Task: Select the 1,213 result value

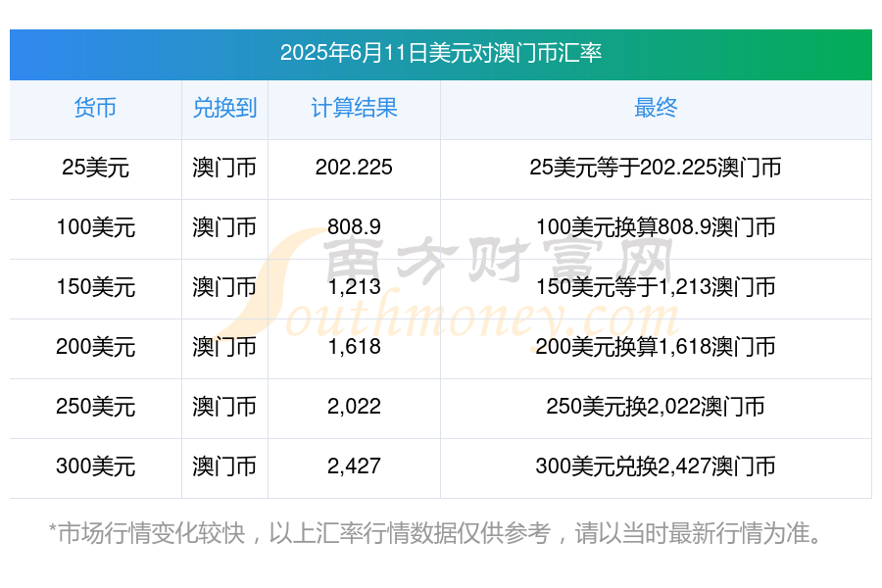Action: (x=354, y=287)
